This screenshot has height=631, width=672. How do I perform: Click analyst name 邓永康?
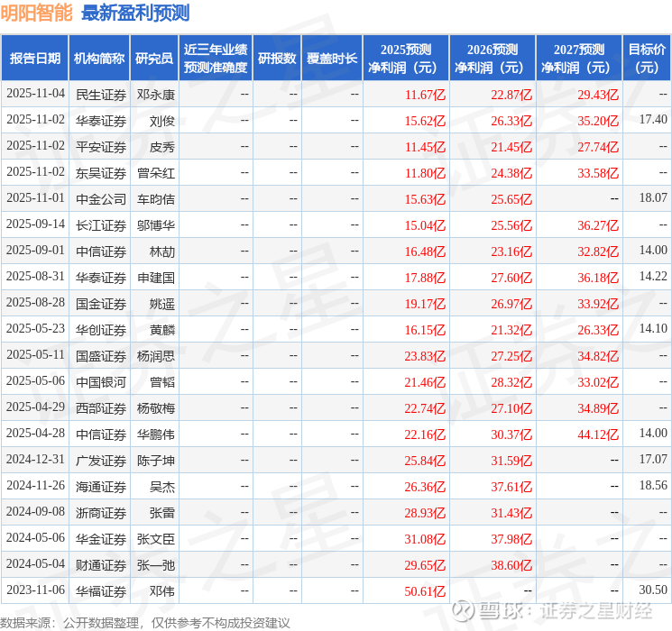[156, 95]
